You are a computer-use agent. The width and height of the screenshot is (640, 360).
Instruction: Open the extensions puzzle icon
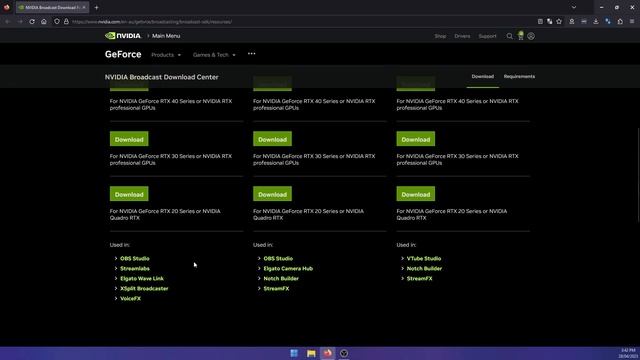click(x=620, y=22)
